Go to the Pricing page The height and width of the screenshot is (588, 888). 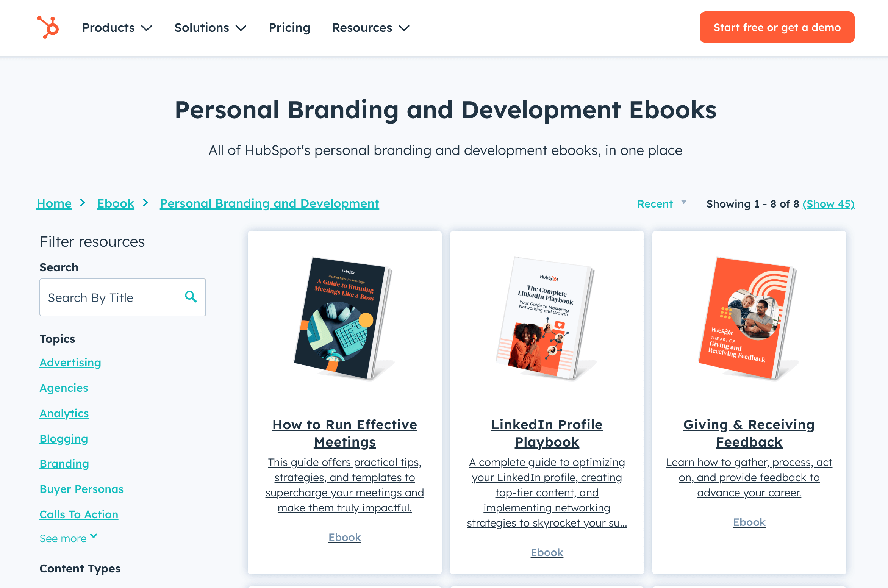click(x=289, y=28)
